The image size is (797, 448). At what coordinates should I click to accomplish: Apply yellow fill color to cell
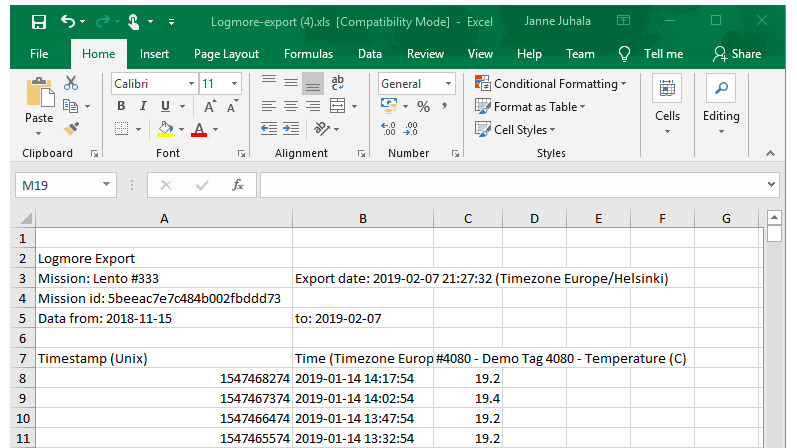(x=165, y=129)
